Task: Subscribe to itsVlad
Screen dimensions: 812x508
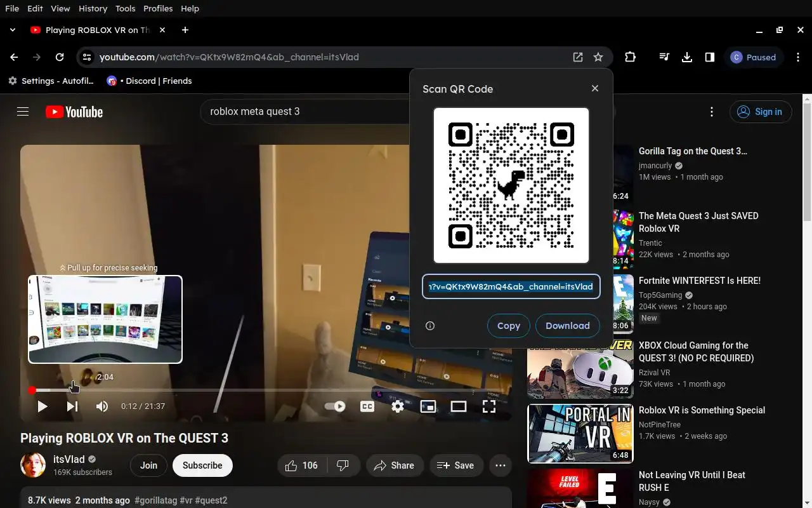Action: pyautogui.click(x=202, y=465)
